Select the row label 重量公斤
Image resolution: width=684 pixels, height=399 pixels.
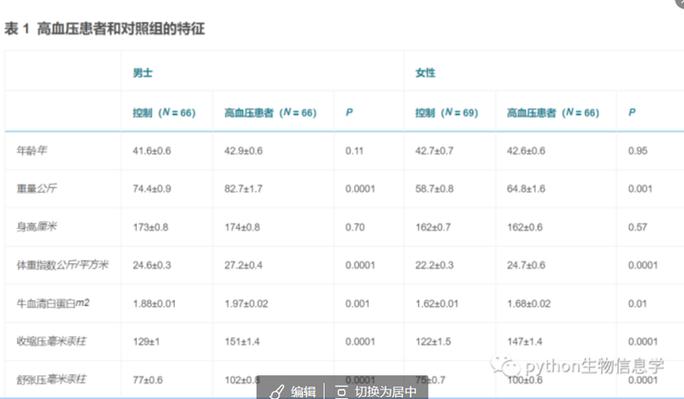coord(37,188)
